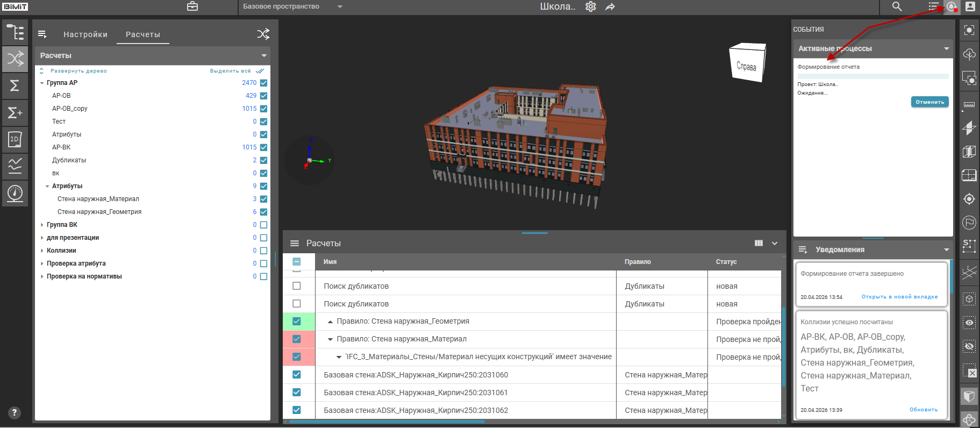Select the Расчеты tab

click(x=143, y=34)
